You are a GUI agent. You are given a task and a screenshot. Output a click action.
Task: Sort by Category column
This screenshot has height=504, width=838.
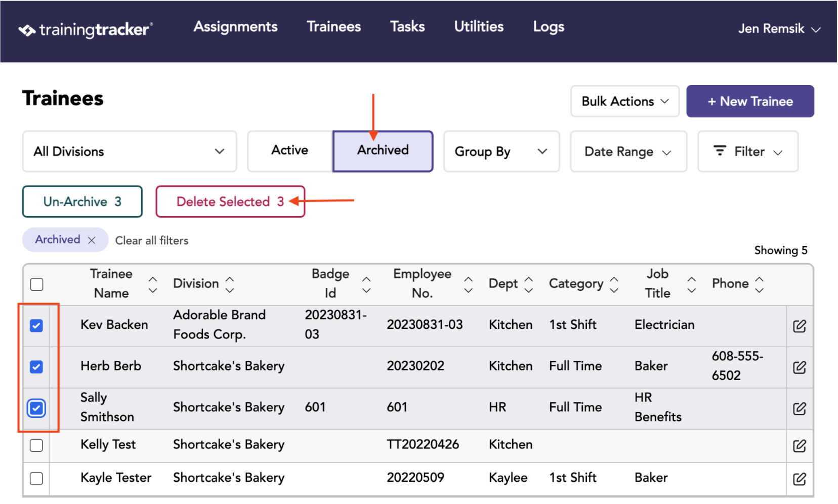click(x=614, y=285)
